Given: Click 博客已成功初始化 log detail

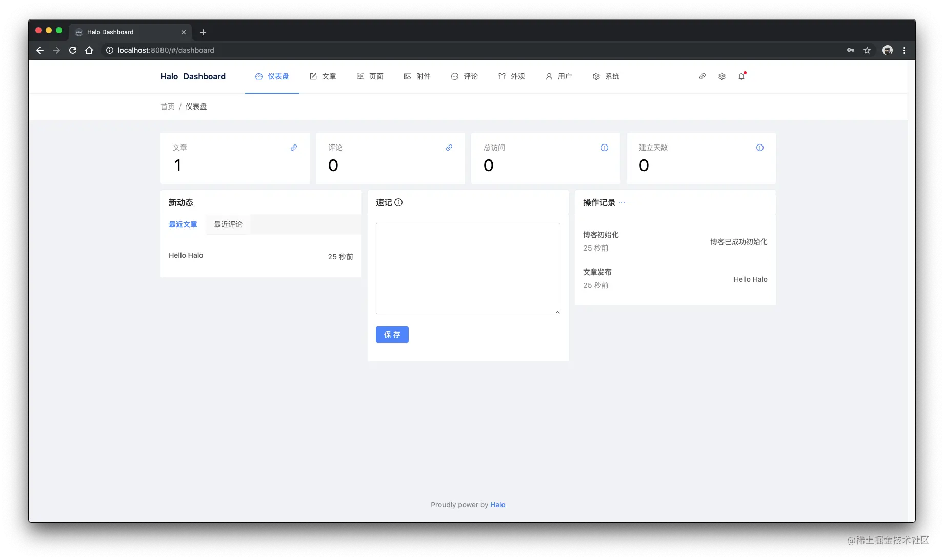Looking at the screenshot, I should click(x=739, y=242).
